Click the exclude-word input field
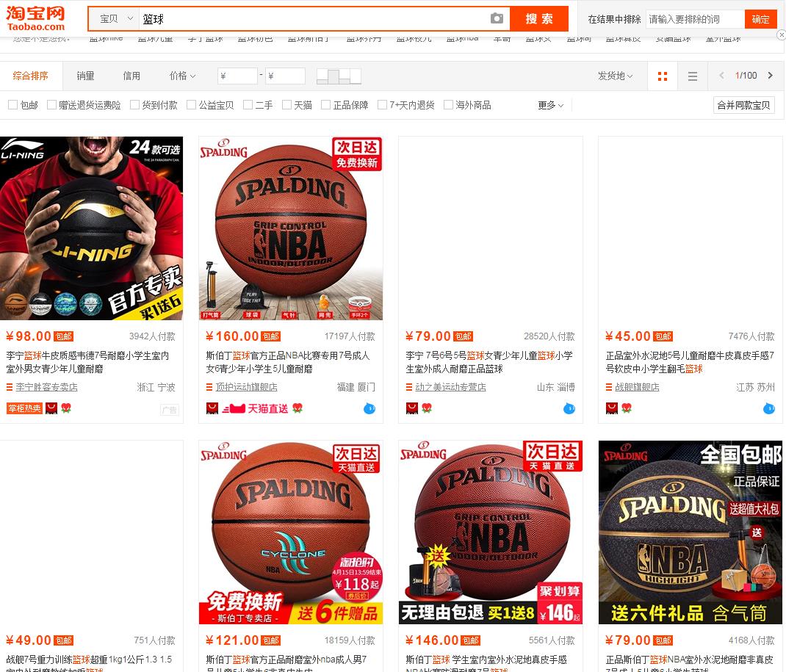The width and height of the screenshot is (786, 672). (x=695, y=19)
